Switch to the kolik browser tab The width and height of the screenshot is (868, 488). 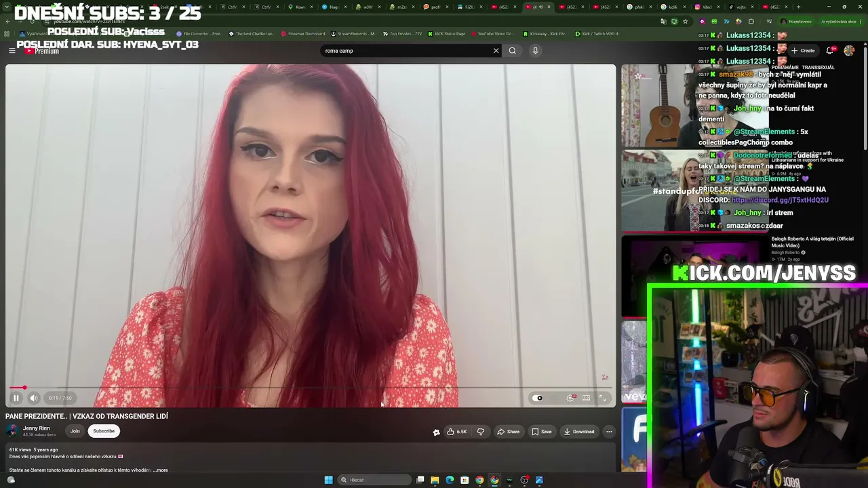pyautogui.click(x=671, y=7)
